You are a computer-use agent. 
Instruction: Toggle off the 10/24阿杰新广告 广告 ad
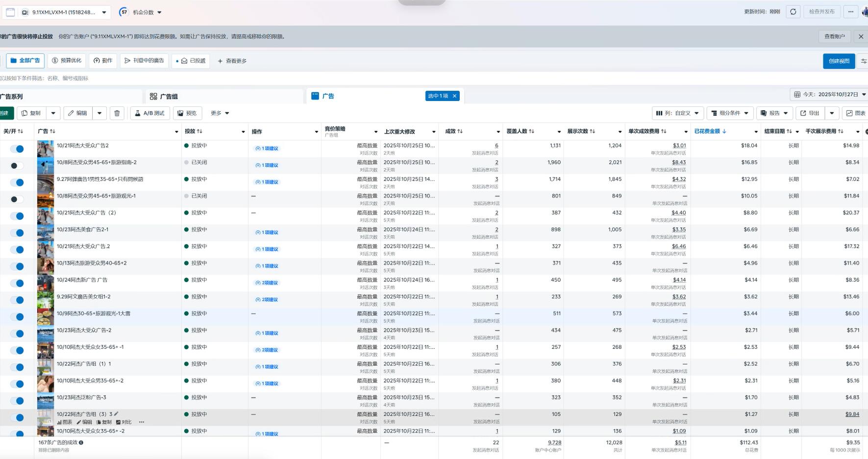17,283
